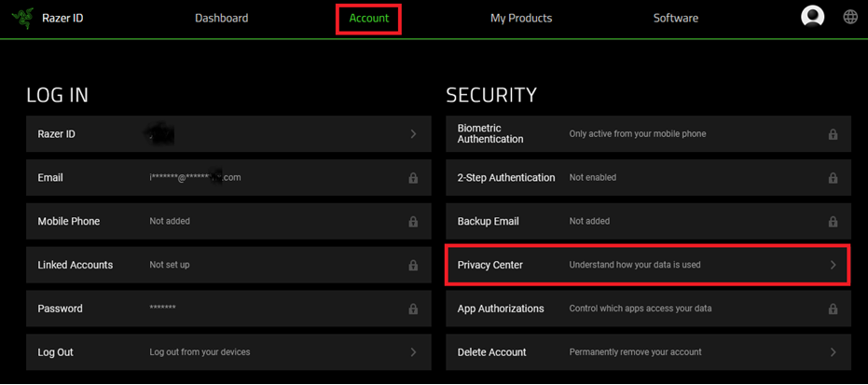Click the lock icon for Biometric Authentication

click(x=833, y=134)
